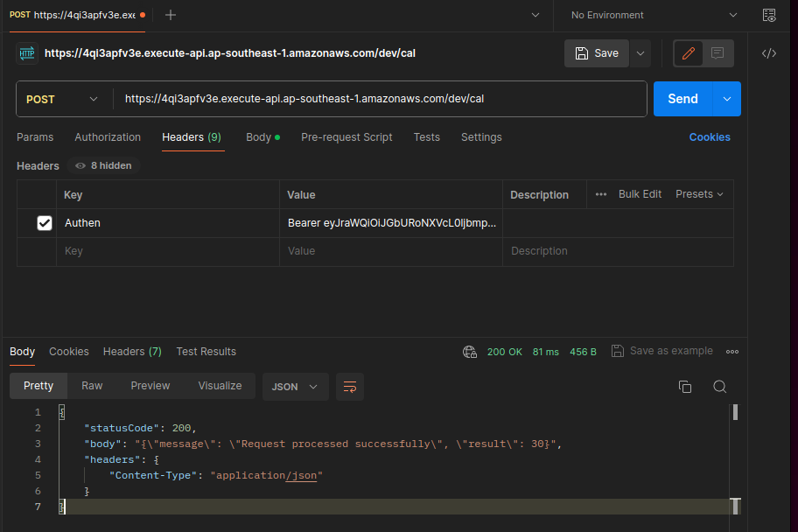This screenshot has width=798, height=532.
Task: Open the POST method dropdown
Action: tap(63, 100)
